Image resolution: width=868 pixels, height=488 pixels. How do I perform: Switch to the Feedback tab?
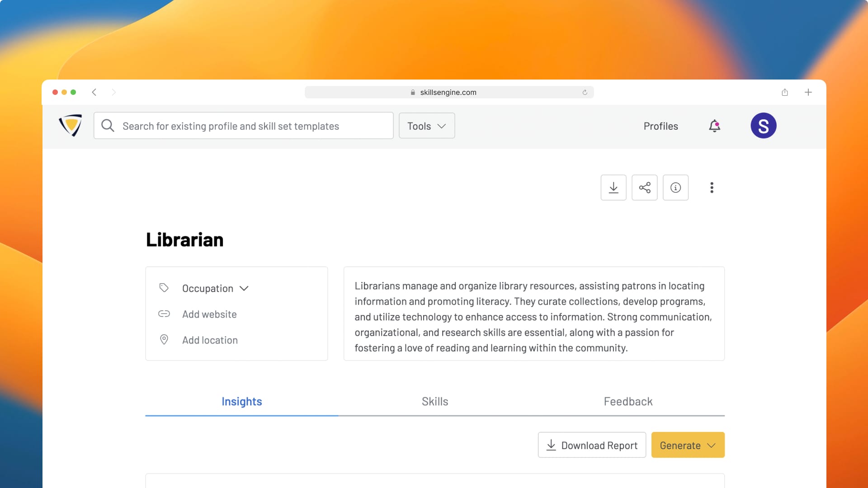pyautogui.click(x=628, y=401)
